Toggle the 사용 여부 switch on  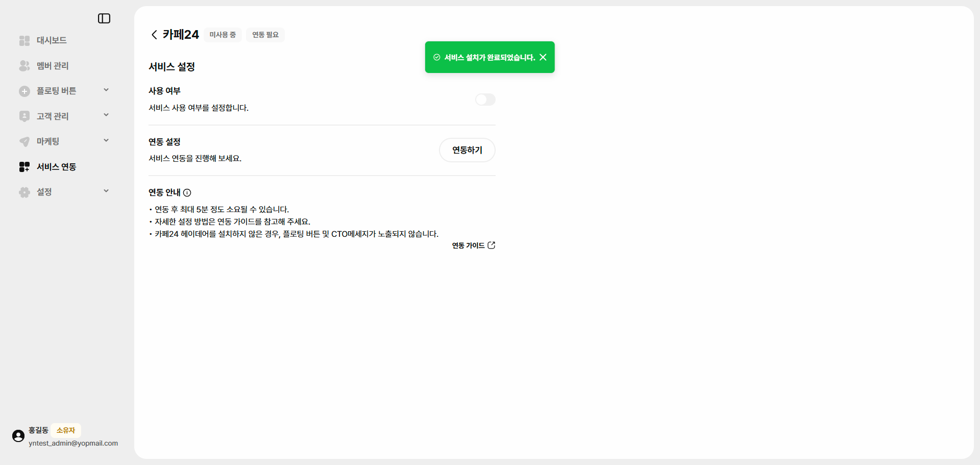485,100
